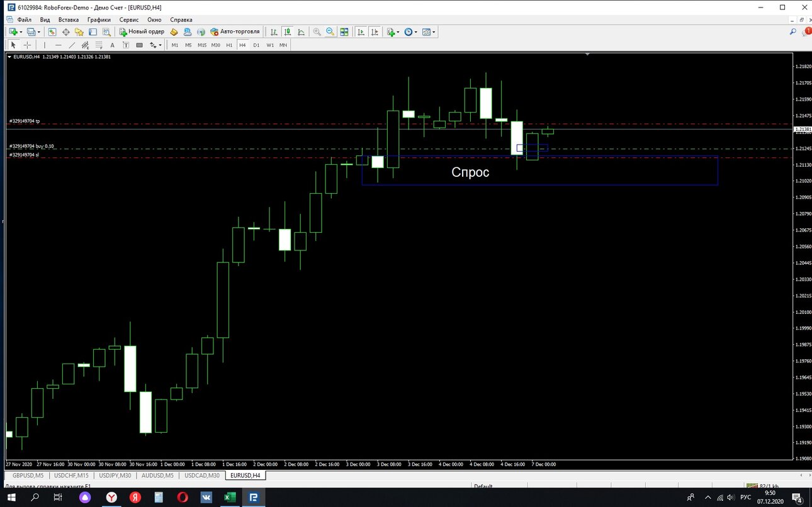Image resolution: width=812 pixels, height=507 pixels.
Task: Open the Справка menu
Action: pos(181,19)
